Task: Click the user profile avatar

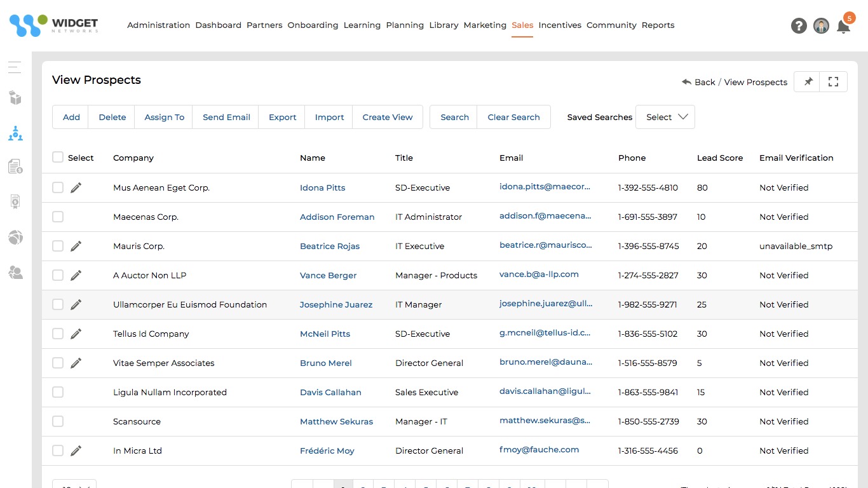Action: [821, 26]
